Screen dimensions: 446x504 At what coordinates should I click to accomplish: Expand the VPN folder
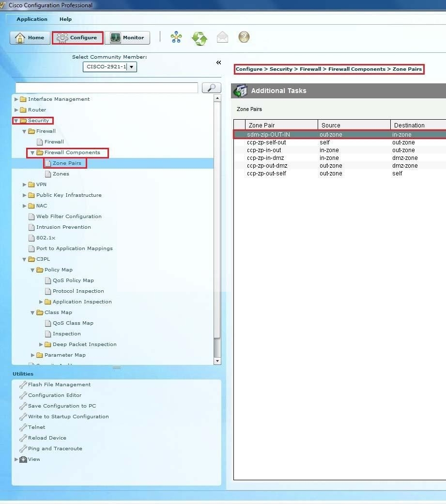24,185
